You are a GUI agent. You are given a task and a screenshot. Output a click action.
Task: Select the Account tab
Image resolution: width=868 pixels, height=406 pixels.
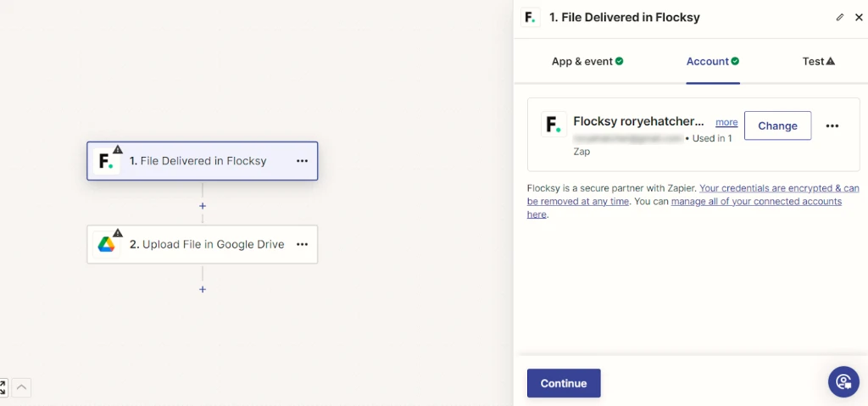712,61
